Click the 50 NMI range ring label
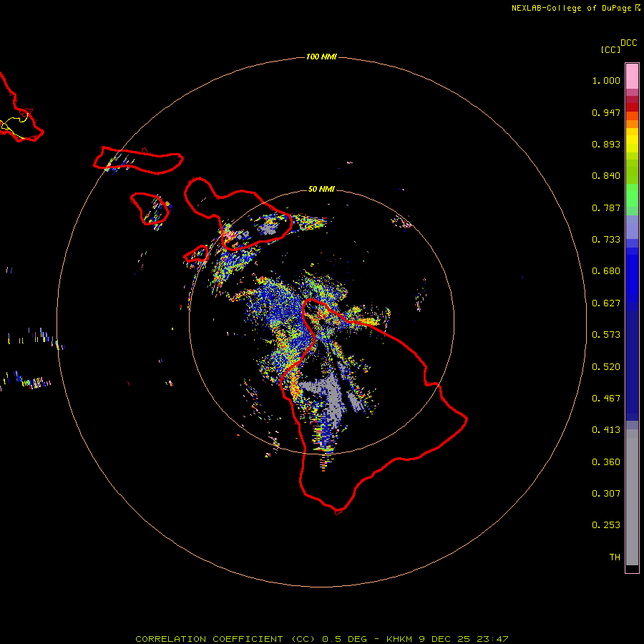Image resolution: width=644 pixels, height=644 pixels. (321, 189)
